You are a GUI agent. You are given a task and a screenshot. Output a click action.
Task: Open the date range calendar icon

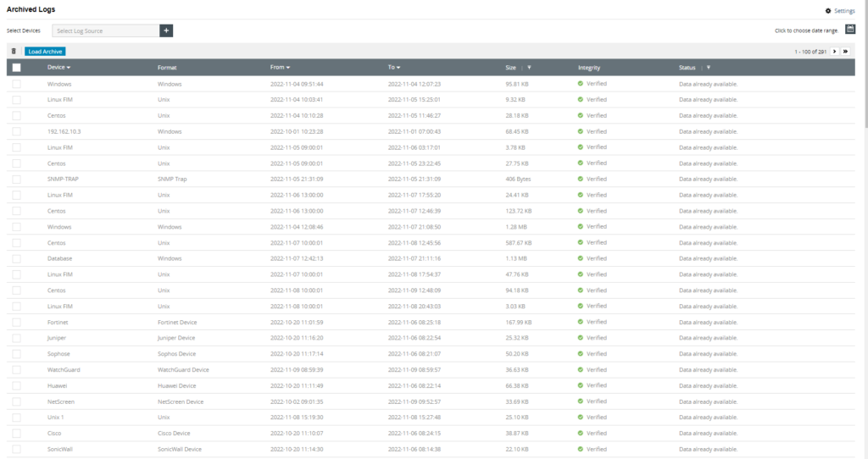click(850, 30)
